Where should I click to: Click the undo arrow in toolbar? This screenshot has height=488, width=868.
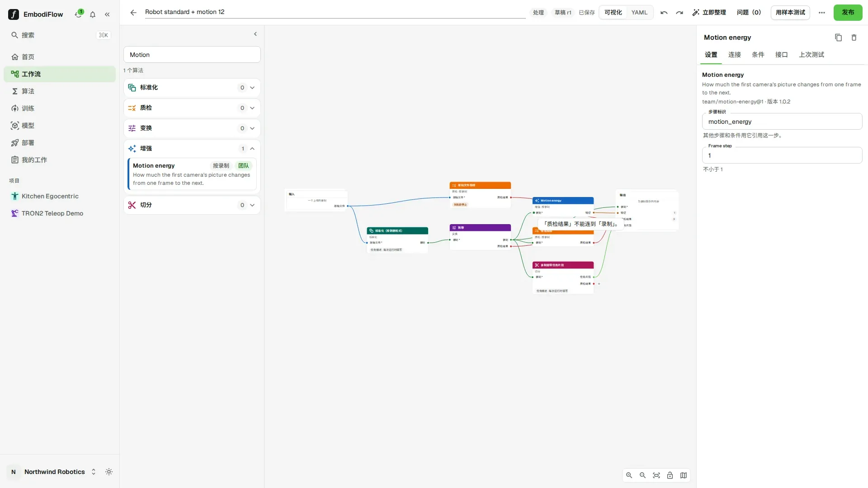click(664, 13)
